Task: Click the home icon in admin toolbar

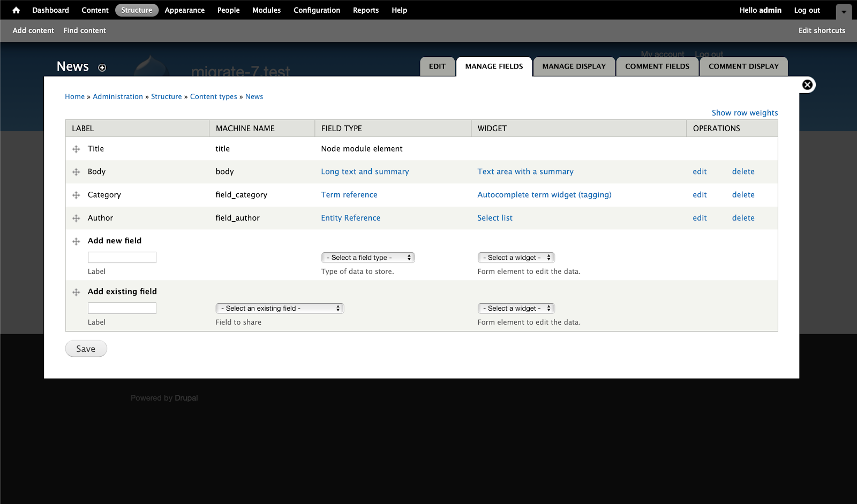Action: [15, 10]
